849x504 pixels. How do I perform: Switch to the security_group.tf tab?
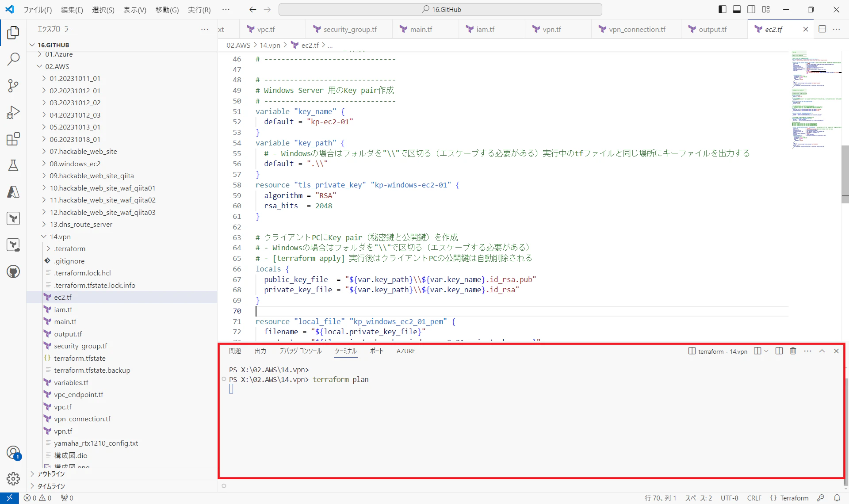point(350,29)
